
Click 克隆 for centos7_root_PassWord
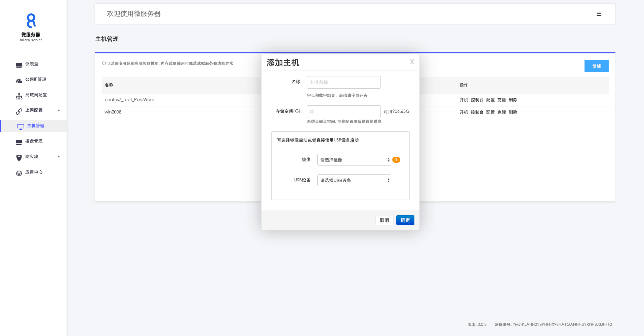(501, 100)
